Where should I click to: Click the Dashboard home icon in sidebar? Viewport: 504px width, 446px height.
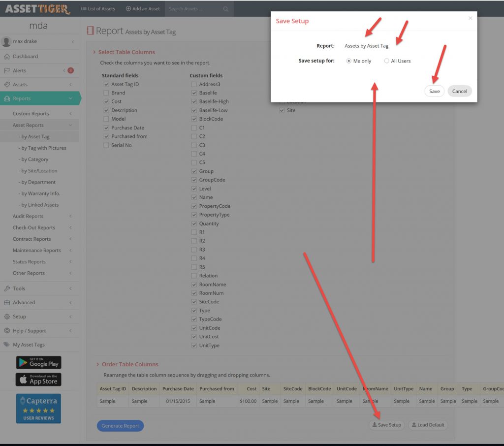[7, 57]
